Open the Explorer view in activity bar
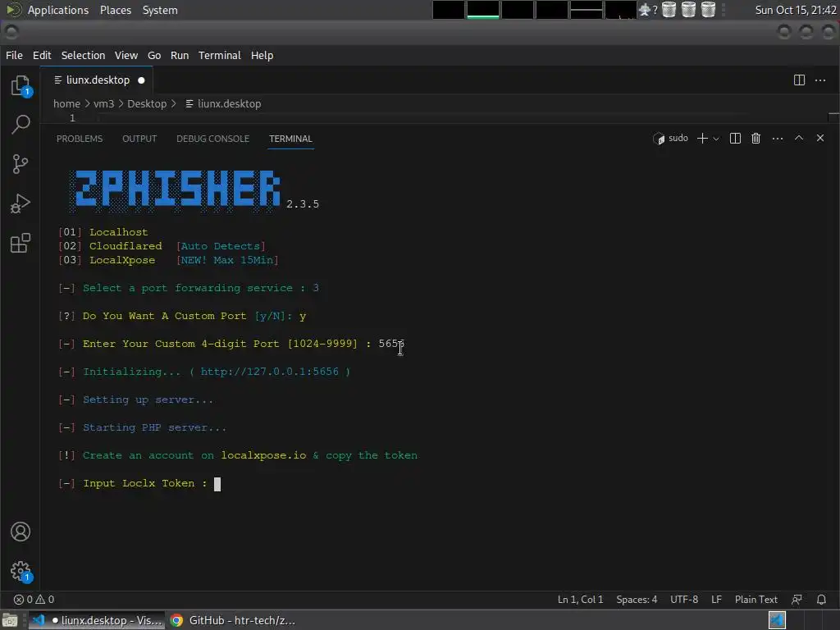 click(x=21, y=85)
